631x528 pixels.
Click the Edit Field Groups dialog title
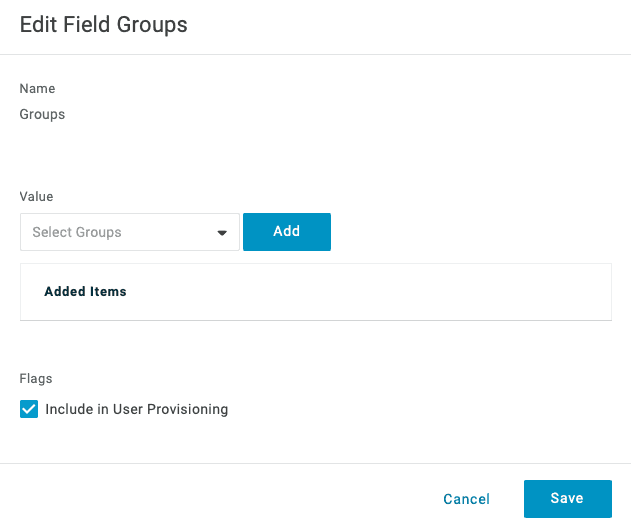pos(103,25)
